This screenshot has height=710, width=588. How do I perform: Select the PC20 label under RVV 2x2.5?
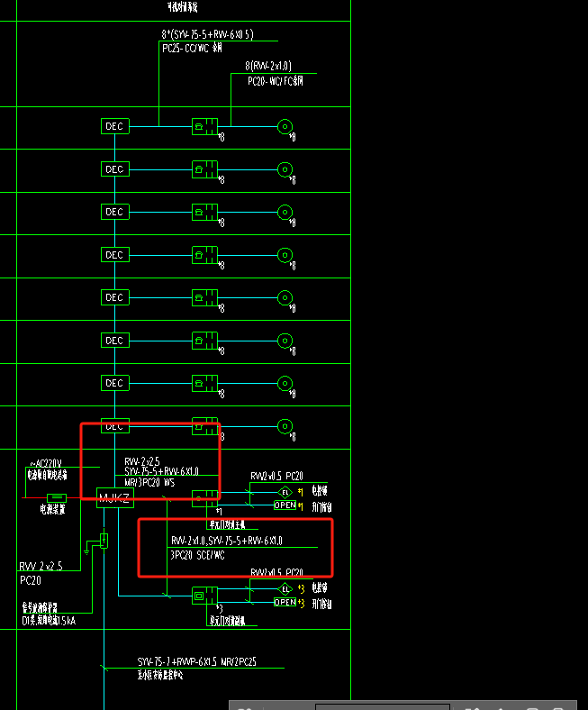(31, 580)
